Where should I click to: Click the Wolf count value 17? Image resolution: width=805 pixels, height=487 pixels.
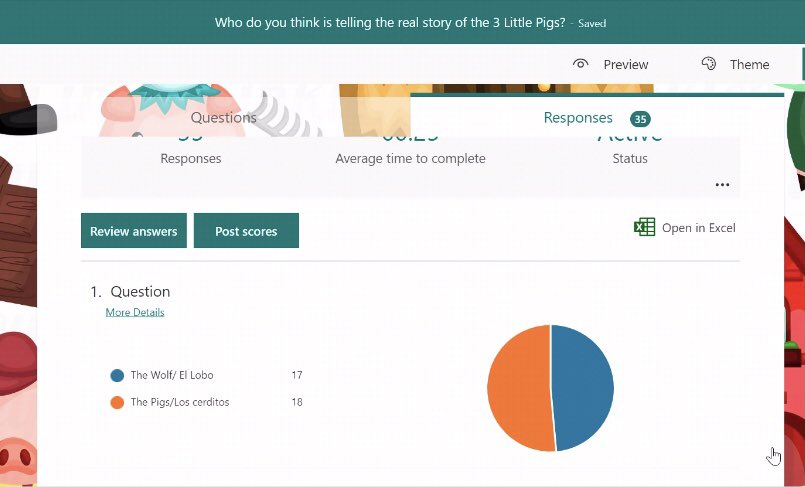pos(297,375)
